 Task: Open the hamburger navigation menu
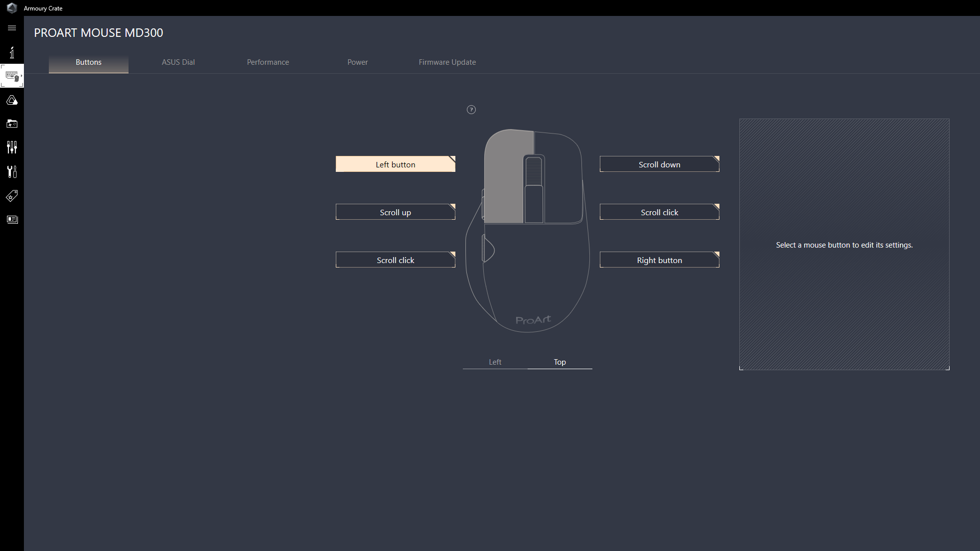[11, 28]
